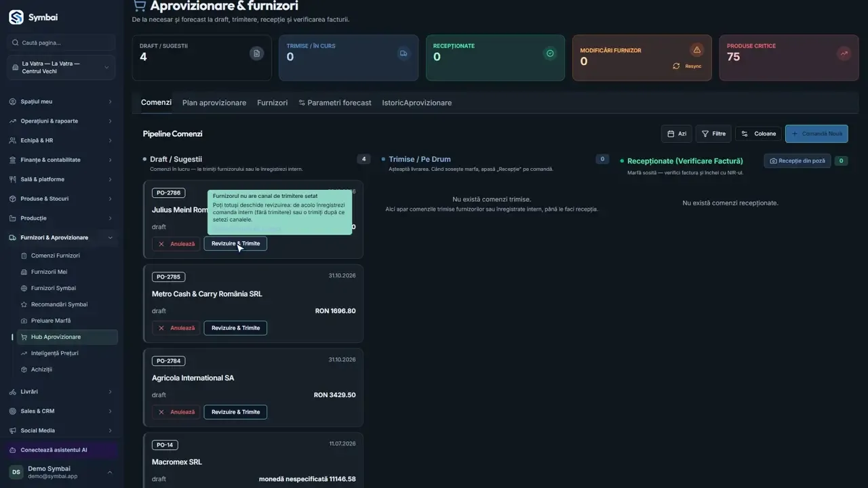Click the Recomandări Symbai star icon
Viewport: 868px width, 488px height.
[24, 304]
